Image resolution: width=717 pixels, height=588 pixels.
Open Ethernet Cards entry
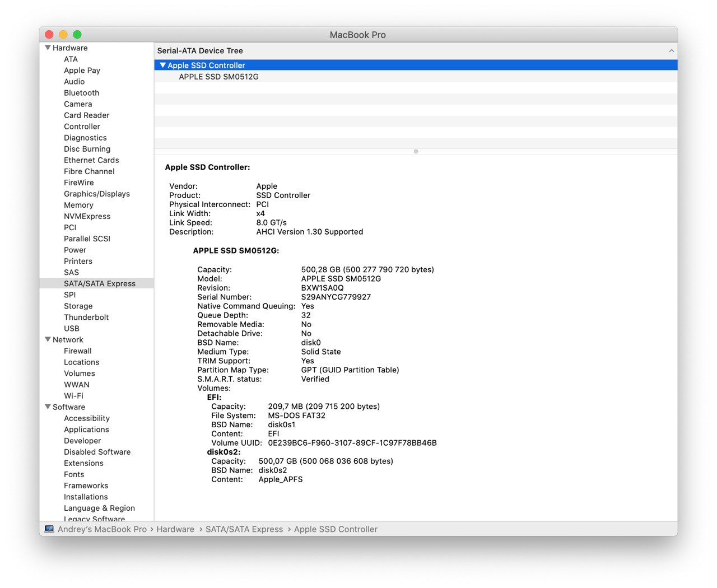coord(91,160)
